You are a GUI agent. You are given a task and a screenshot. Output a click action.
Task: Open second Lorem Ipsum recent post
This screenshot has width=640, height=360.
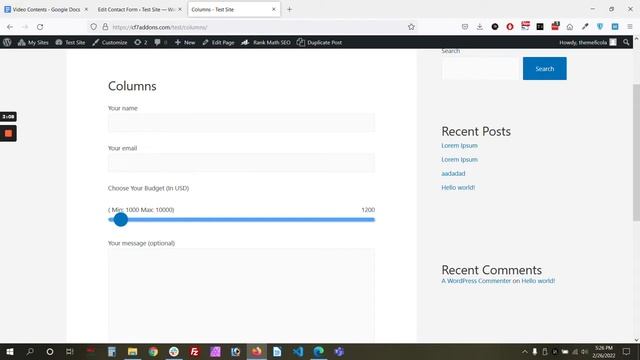point(459,160)
